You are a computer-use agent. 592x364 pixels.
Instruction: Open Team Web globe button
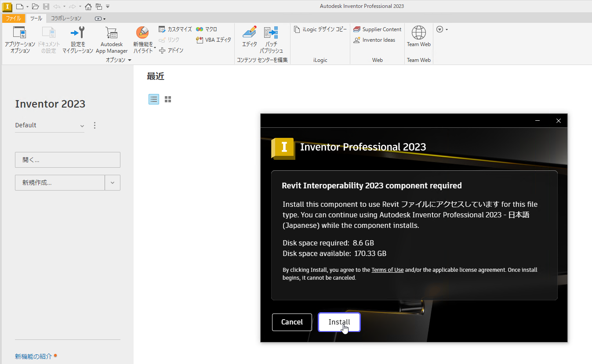(419, 36)
